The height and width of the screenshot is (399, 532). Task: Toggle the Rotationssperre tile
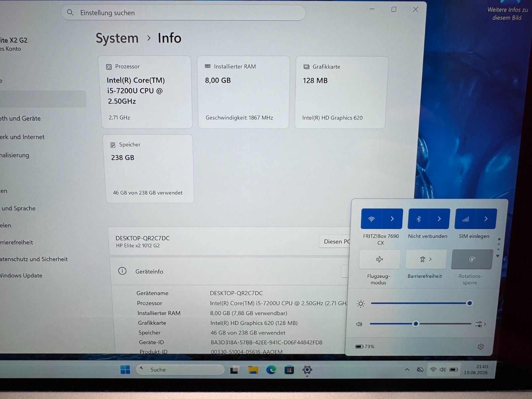point(472,259)
